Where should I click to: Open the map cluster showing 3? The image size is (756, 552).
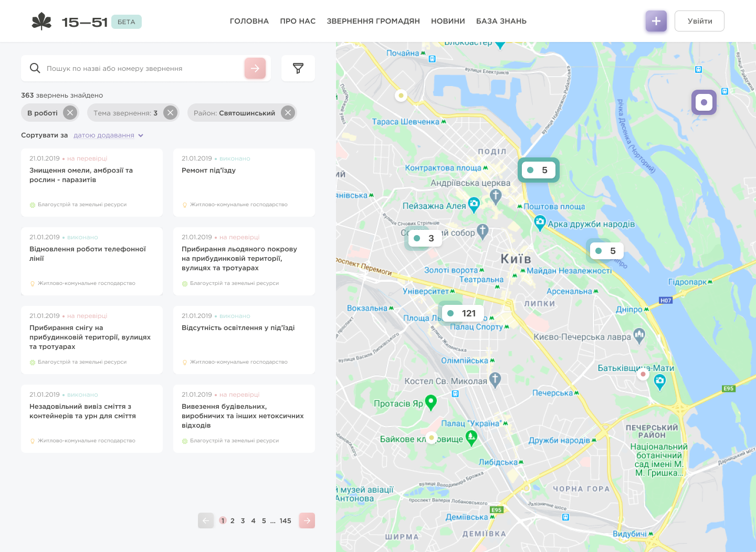(x=424, y=238)
